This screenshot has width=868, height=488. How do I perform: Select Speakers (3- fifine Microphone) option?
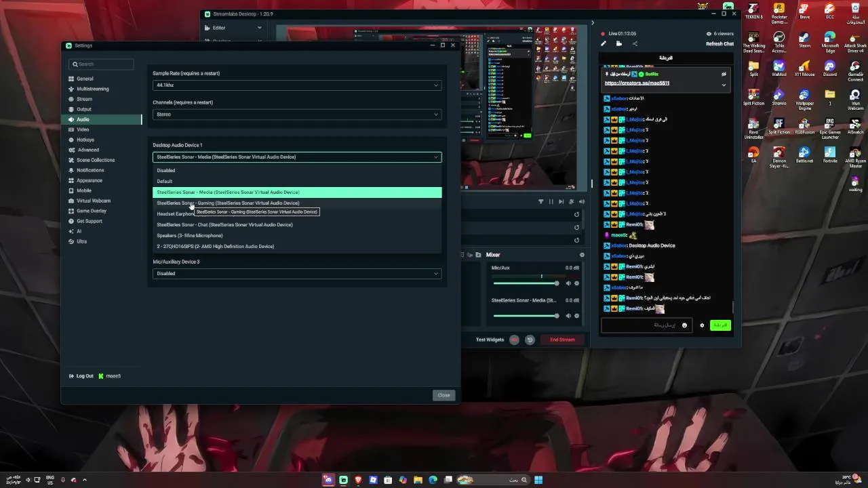click(x=297, y=236)
